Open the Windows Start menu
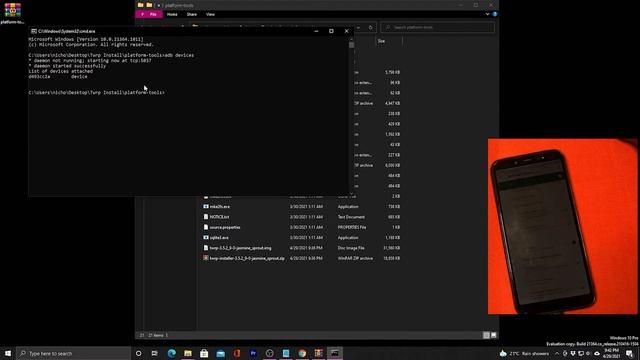Image resolution: width=640 pixels, height=360 pixels. pyautogui.click(x=8, y=353)
